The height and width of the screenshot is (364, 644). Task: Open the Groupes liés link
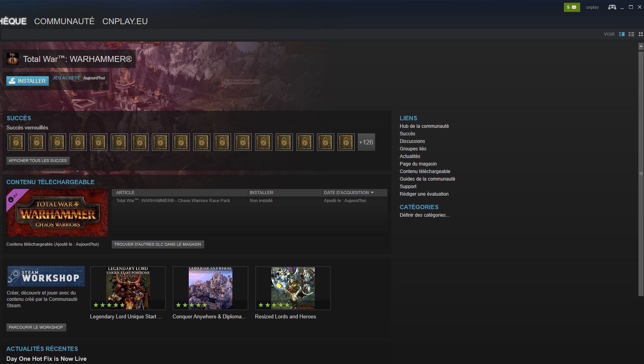point(413,149)
